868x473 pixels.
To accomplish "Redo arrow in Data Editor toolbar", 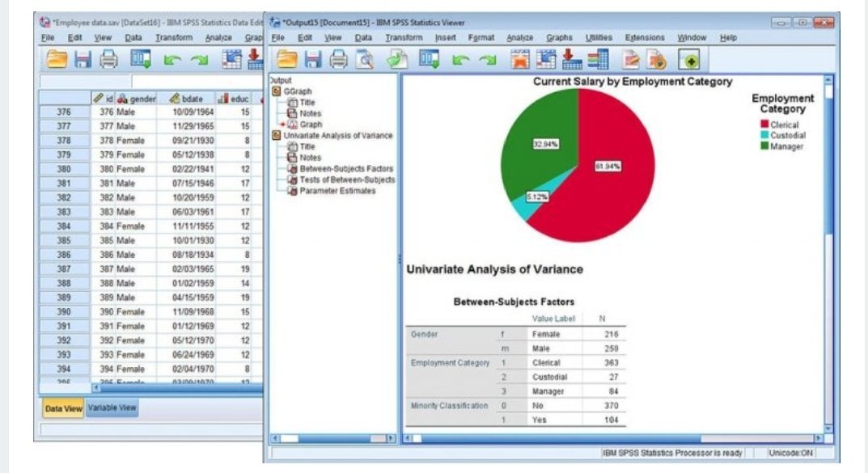I will tap(199, 60).
